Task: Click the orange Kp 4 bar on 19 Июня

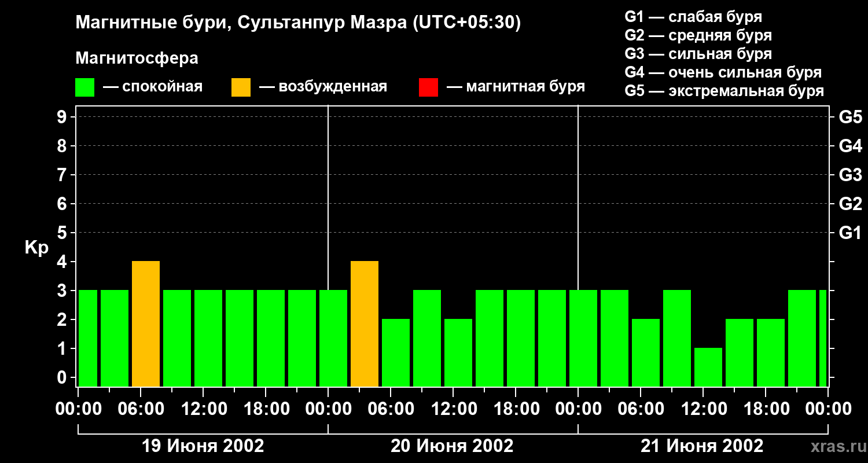Action: 146,324
